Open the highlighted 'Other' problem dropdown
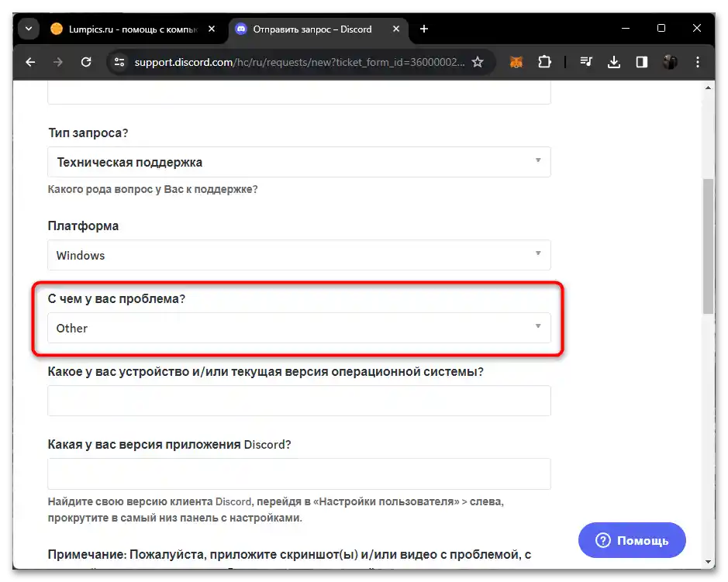This screenshot has width=728, height=582. click(298, 328)
